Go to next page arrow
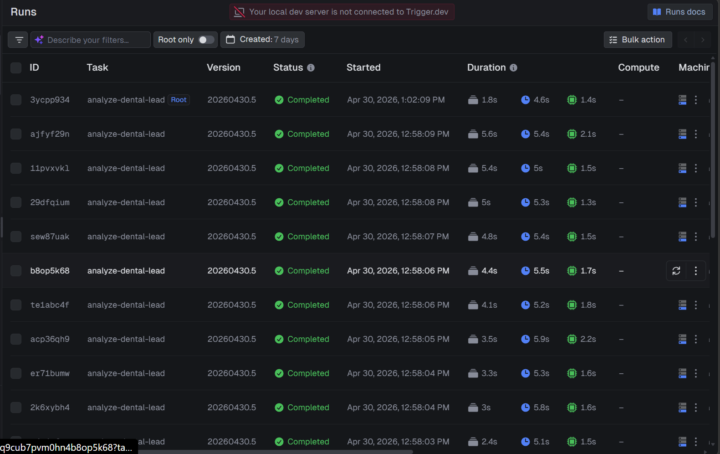720x454 pixels. 703,40
